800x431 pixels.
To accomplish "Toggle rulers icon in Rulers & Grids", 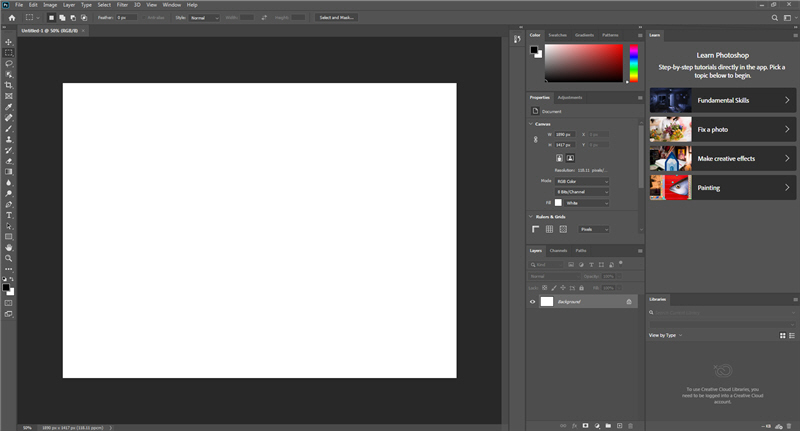I will pyautogui.click(x=535, y=229).
